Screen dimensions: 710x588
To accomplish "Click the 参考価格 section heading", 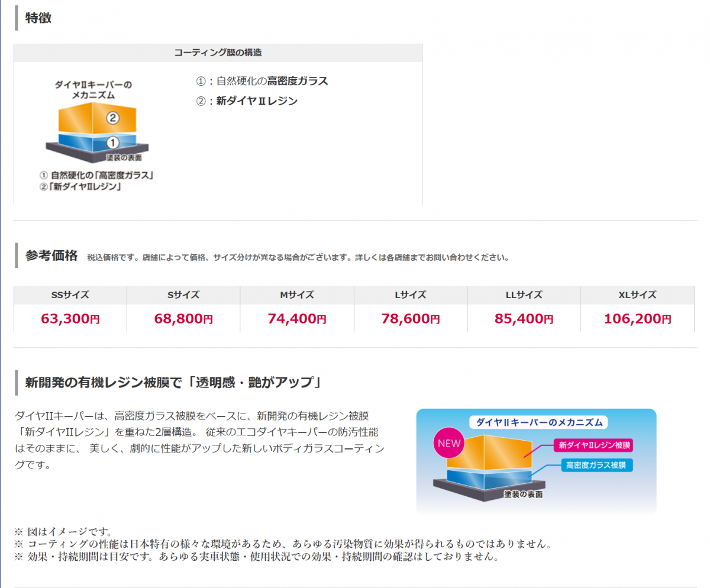I will point(51,256).
